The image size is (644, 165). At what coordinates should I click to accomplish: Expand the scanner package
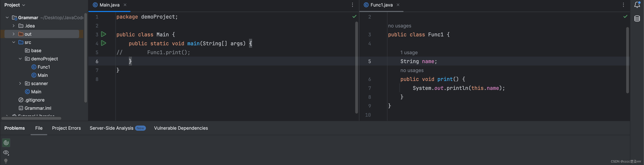[20, 83]
